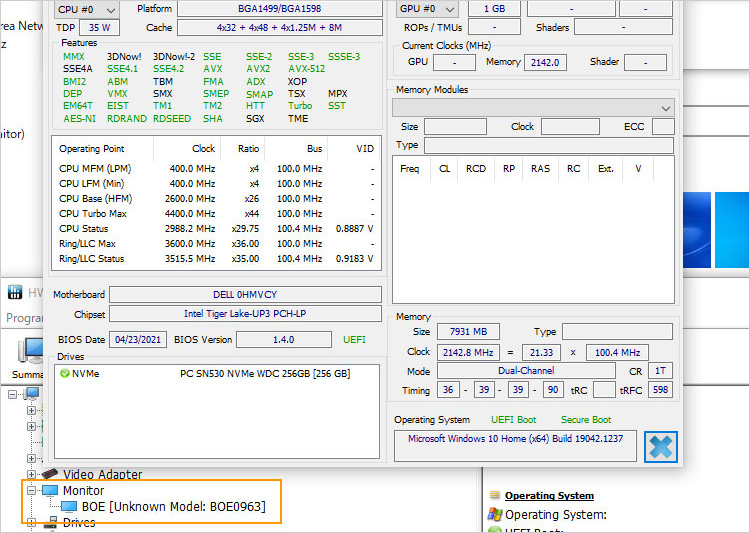Click the green NVMe drive status icon
The height and width of the screenshot is (533, 750).
65,374
